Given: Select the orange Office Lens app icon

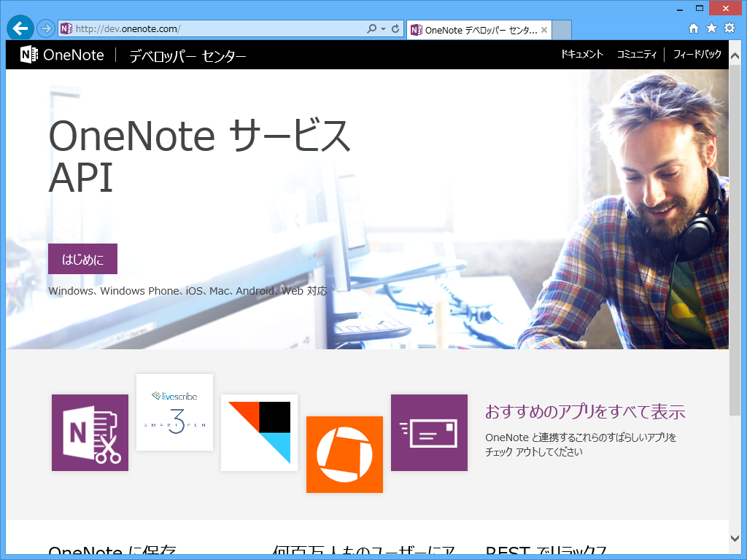Looking at the screenshot, I should (x=344, y=454).
